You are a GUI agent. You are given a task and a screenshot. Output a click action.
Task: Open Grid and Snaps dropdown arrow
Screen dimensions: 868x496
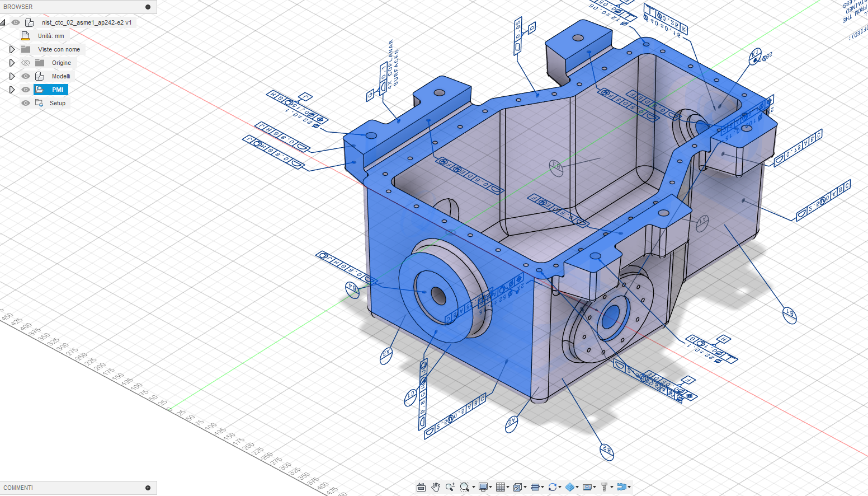click(508, 487)
